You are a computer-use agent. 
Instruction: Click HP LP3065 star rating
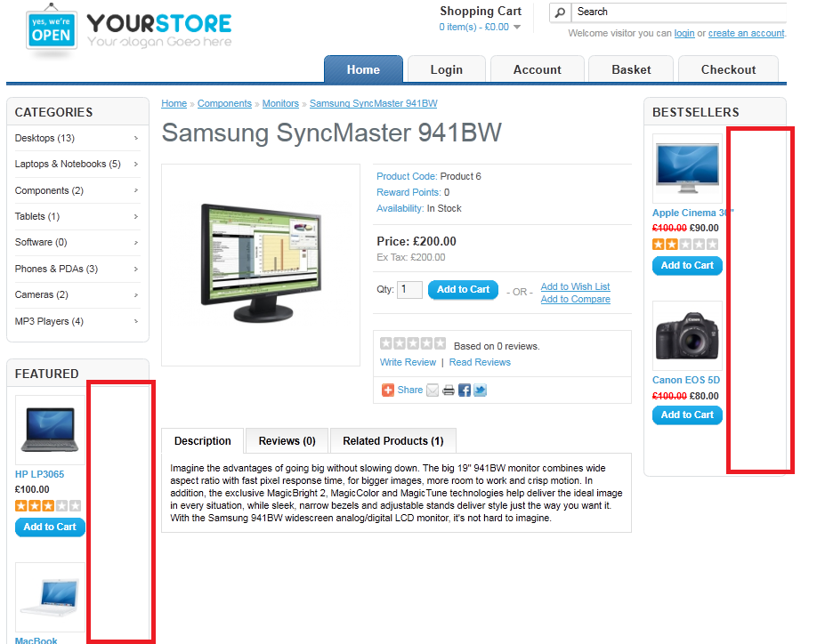click(48, 505)
